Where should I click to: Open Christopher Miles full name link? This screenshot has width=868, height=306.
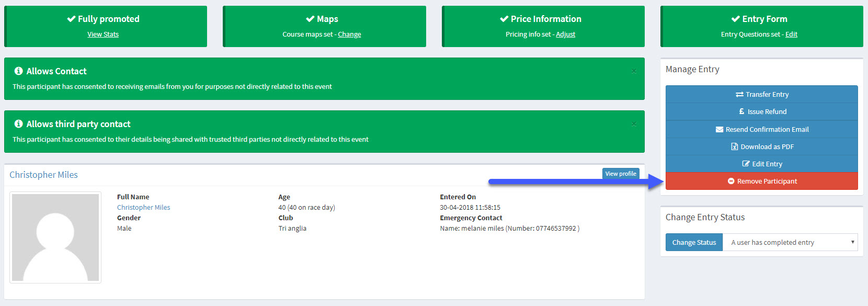[x=144, y=208]
